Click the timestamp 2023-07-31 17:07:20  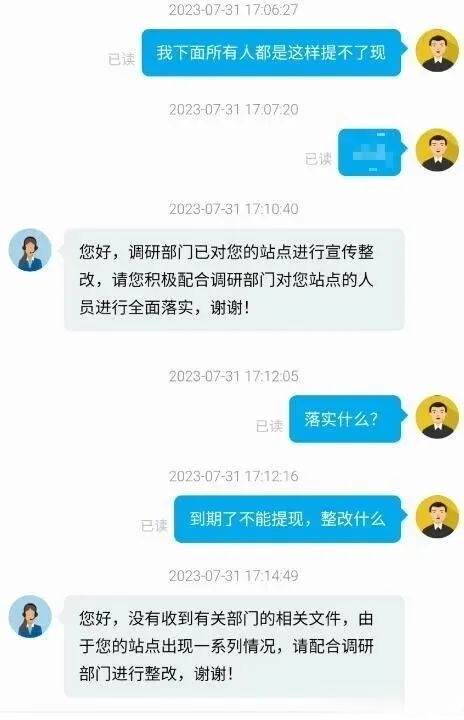point(234,110)
